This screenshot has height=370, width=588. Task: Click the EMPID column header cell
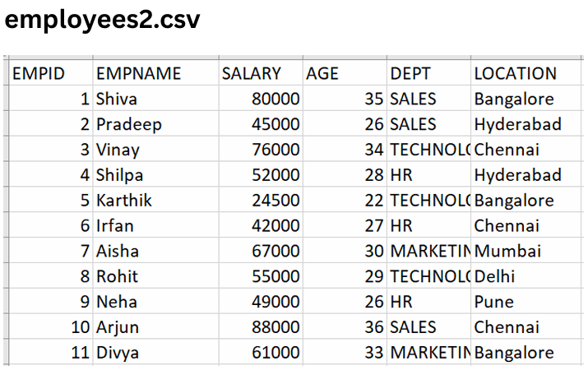click(50, 73)
